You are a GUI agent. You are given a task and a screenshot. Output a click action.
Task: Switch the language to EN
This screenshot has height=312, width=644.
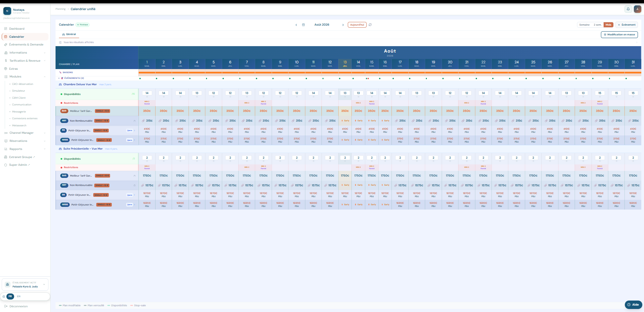coord(19,297)
